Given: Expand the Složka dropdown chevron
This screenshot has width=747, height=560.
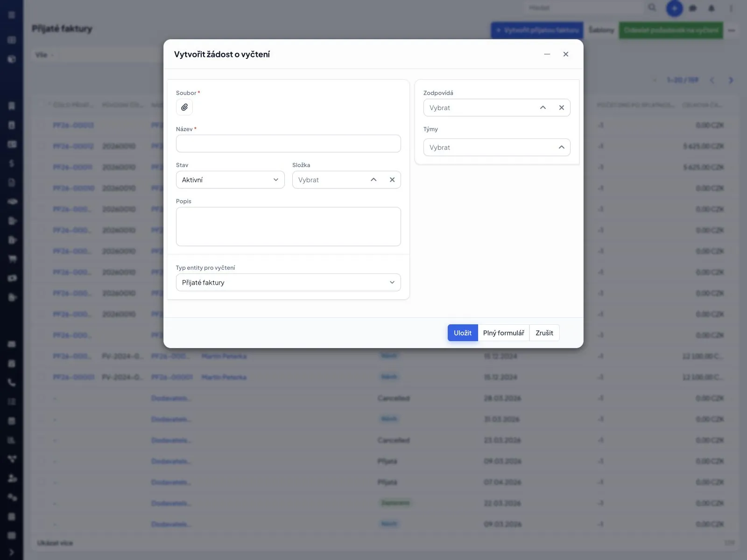Looking at the screenshot, I should click(373, 180).
